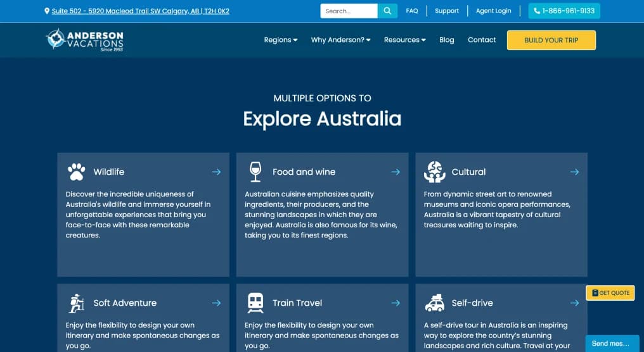
Task: Open the Blog page
Action: point(446,40)
